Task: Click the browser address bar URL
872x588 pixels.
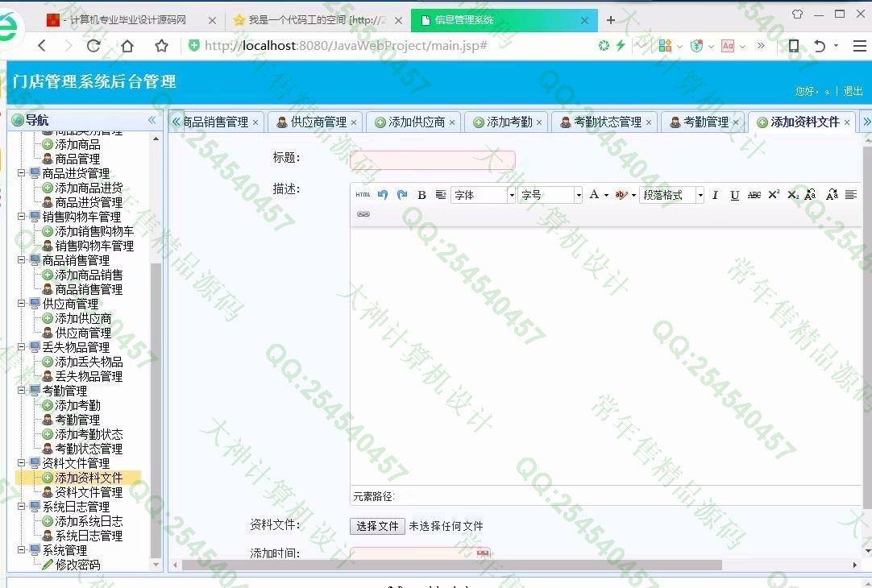Action: click(346, 46)
